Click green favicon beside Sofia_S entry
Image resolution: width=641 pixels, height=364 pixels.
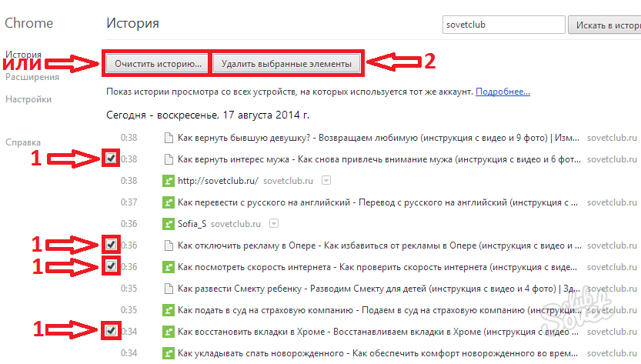pos(169,224)
